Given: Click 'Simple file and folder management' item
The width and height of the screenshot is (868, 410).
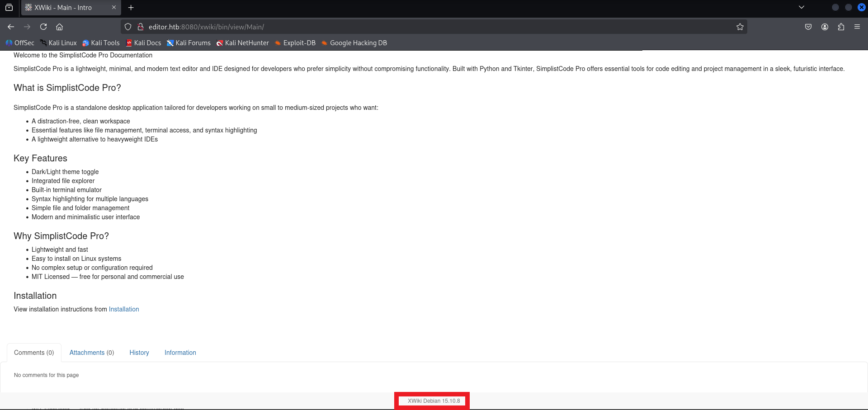Looking at the screenshot, I should 80,208.
